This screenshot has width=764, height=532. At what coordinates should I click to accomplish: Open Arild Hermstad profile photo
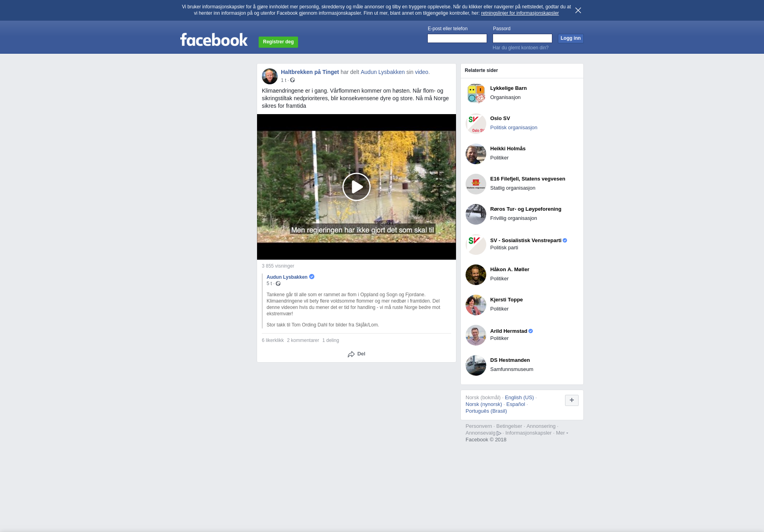pyautogui.click(x=476, y=335)
